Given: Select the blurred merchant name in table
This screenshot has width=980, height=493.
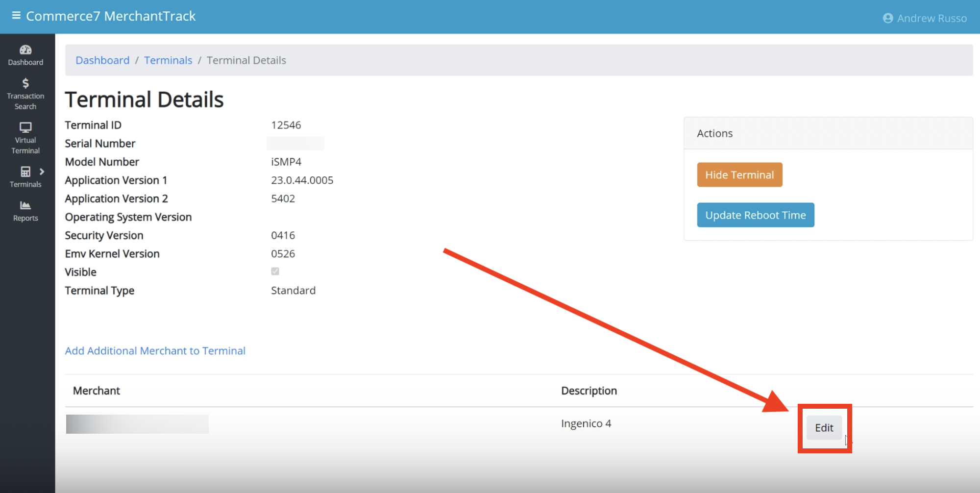Looking at the screenshot, I should 137,424.
